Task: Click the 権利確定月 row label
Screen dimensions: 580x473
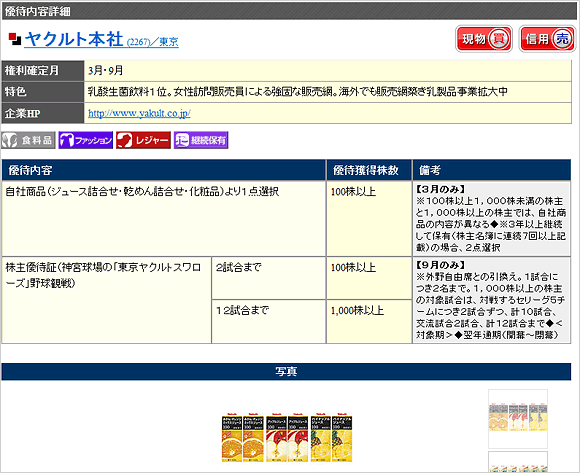Action: pos(43,71)
